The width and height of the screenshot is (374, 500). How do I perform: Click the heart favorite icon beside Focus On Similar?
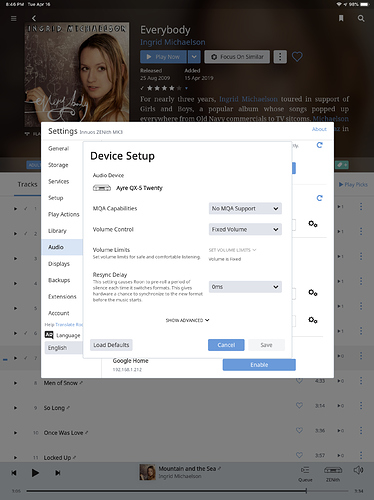pyautogui.click(x=297, y=57)
